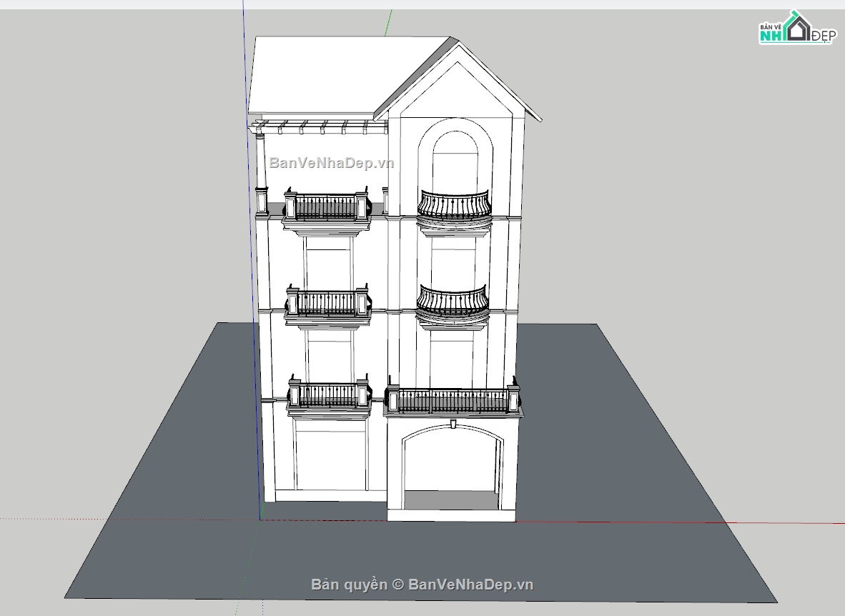Select the top-left balcony under the pergola

point(326,207)
